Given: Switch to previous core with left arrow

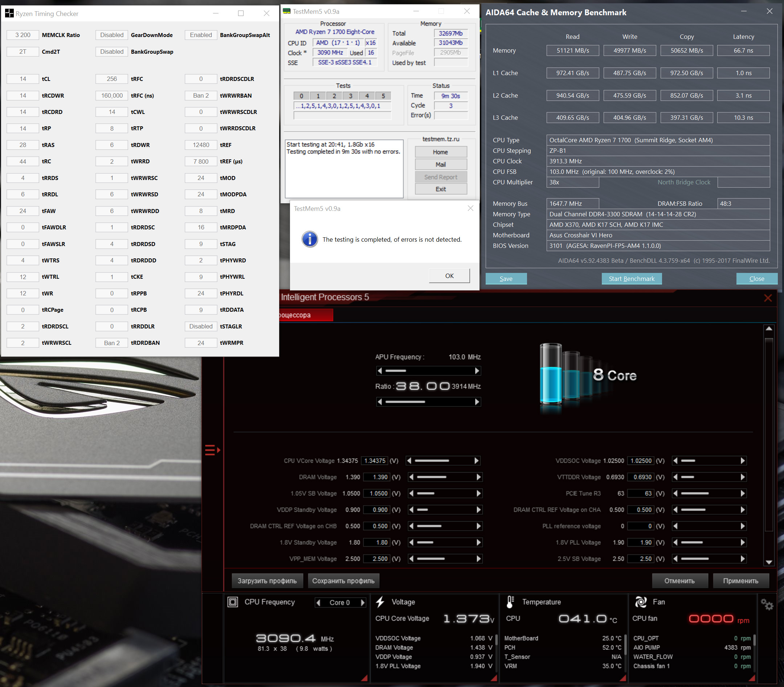Looking at the screenshot, I should [x=318, y=602].
